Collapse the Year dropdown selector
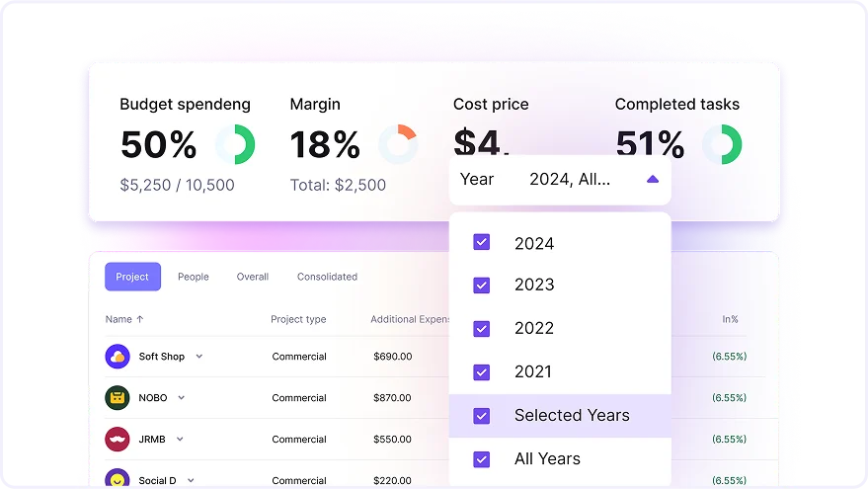Viewport: 868px width, 489px height. pos(652,180)
